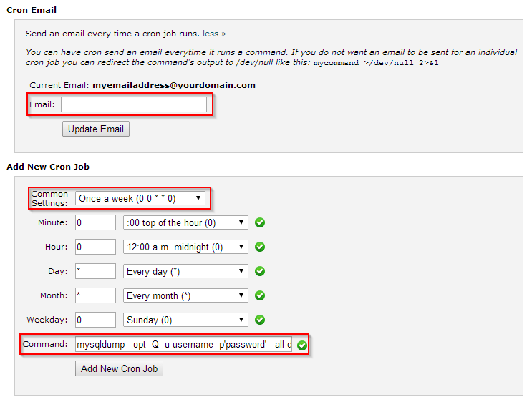
Task: Focus the Email input field
Action: (x=134, y=104)
